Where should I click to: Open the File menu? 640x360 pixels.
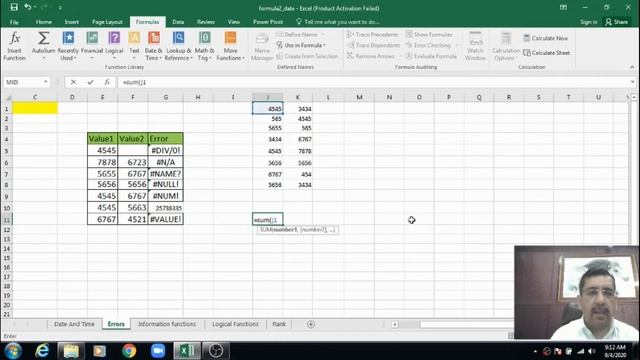pos(14,22)
